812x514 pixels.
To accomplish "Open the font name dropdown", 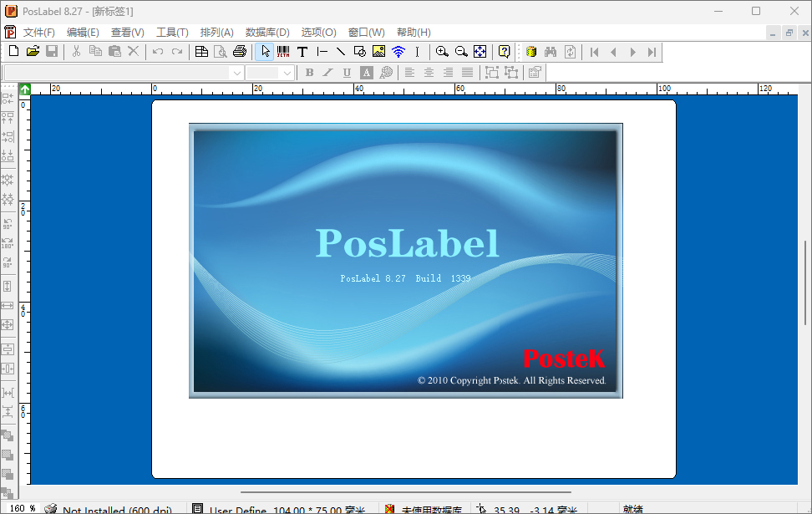I will pos(237,73).
